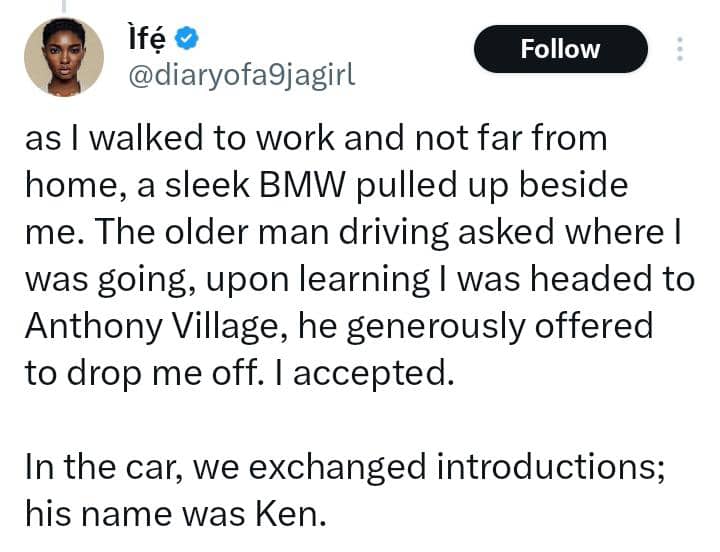Viewport: 720px width, 552px height.
Task: Open the three-dot more options menu
Action: click(x=681, y=50)
